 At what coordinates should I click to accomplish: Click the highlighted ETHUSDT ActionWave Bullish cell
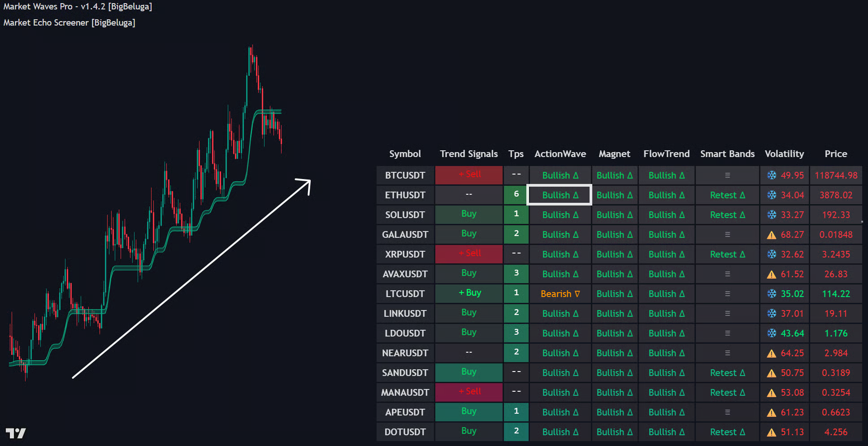click(560, 195)
